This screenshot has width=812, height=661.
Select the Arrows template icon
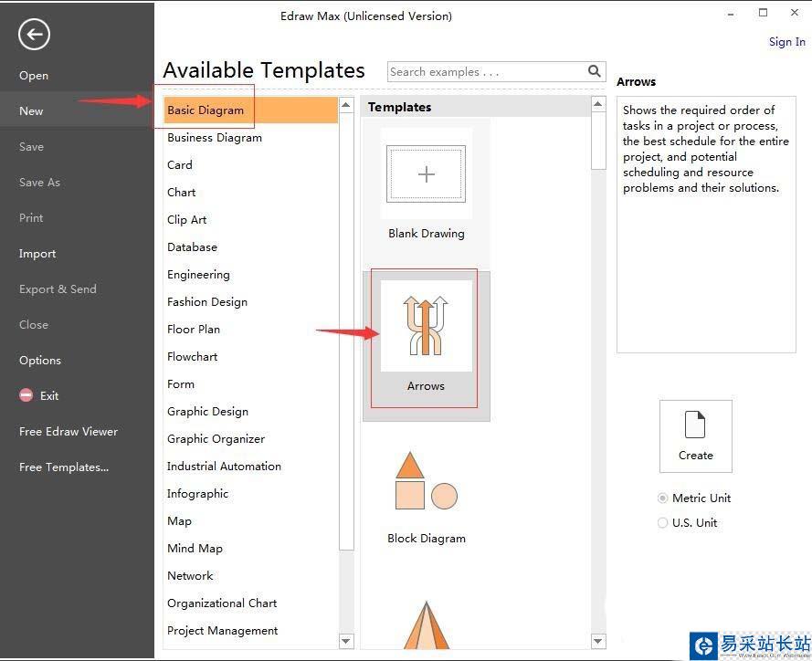click(427, 326)
